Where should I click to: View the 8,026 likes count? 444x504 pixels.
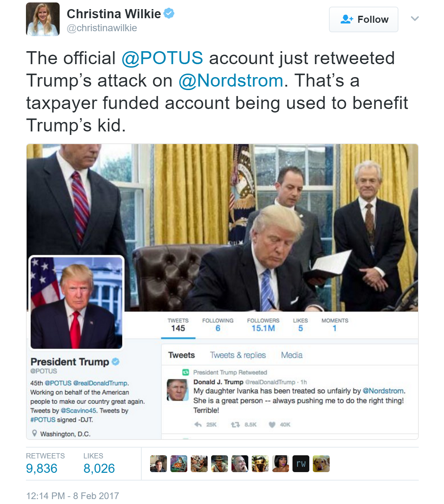tap(99, 468)
